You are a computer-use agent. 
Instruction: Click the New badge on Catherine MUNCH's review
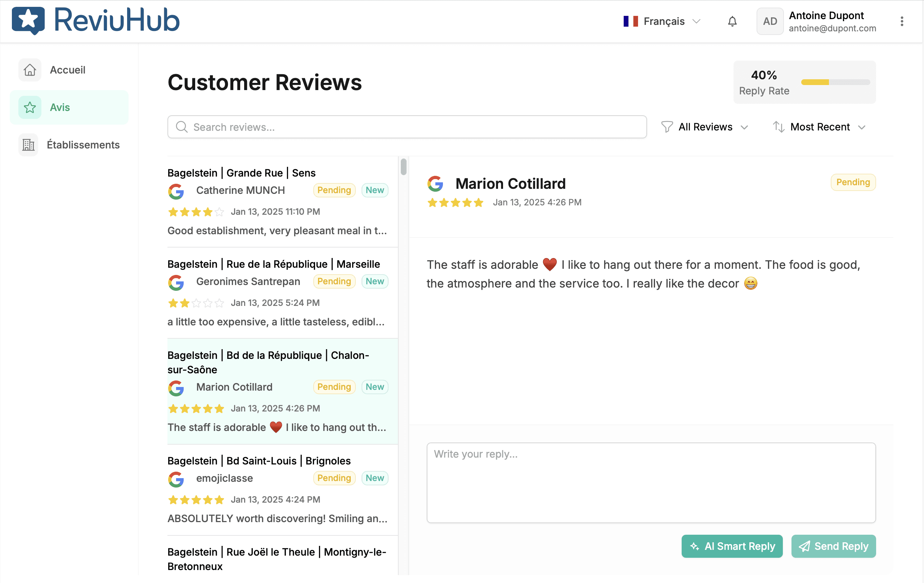tap(374, 190)
